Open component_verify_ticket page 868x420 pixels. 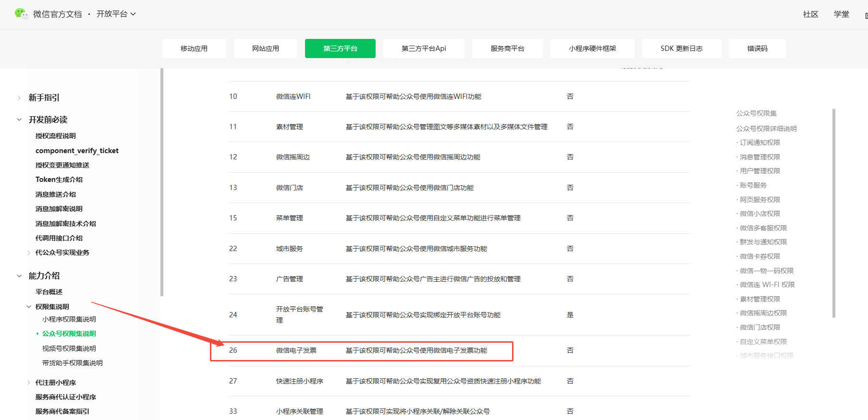click(77, 151)
